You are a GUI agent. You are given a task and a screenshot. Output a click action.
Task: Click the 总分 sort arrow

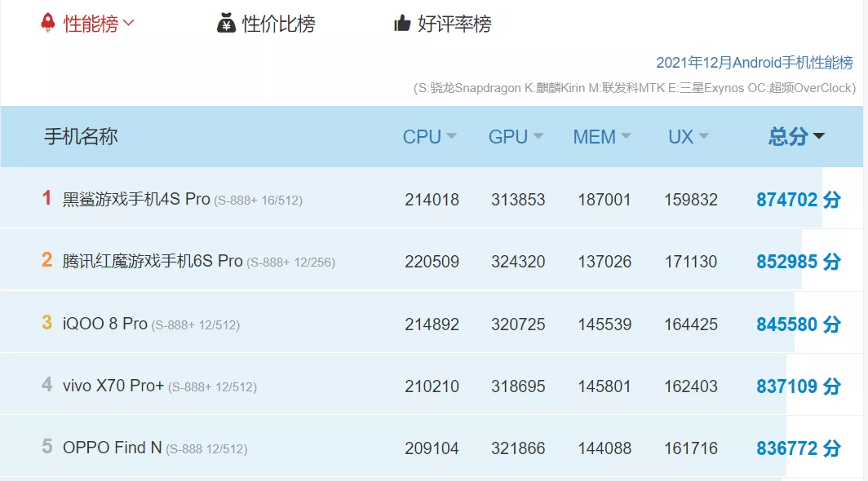(x=819, y=136)
